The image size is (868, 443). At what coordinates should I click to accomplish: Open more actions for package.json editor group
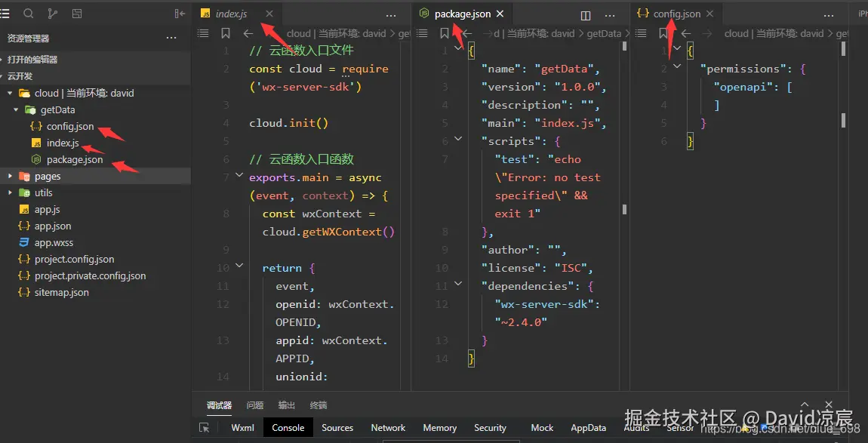pyautogui.click(x=610, y=16)
